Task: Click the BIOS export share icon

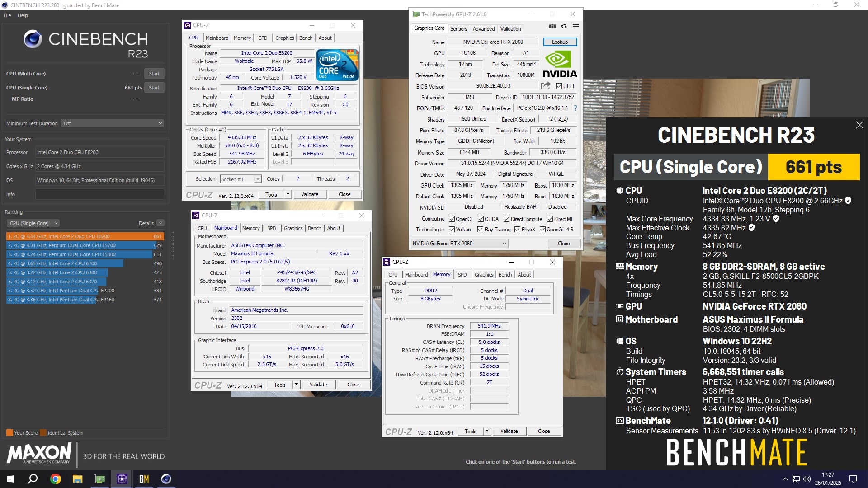Action: 546,86
